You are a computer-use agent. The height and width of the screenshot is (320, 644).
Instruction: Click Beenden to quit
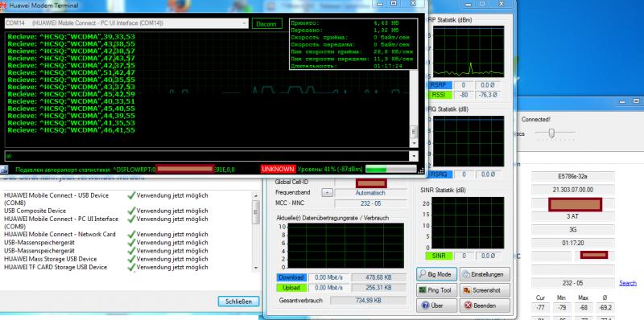(485, 306)
